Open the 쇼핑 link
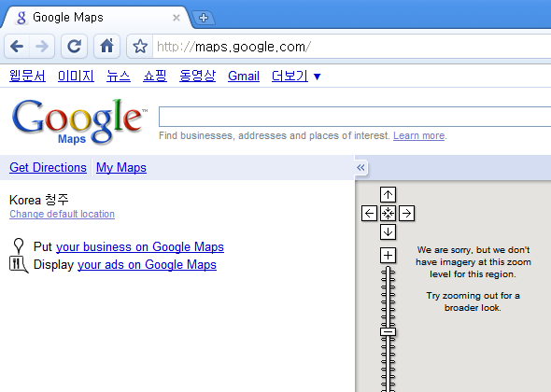The width and height of the screenshot is (551, 392). 155,76
